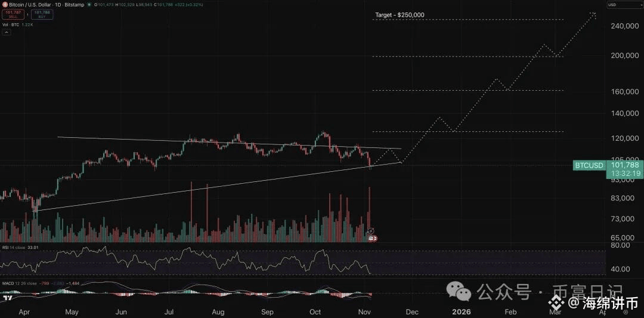
Task: Select the MACD 12 26 close legend
Action: pos(19,283)
